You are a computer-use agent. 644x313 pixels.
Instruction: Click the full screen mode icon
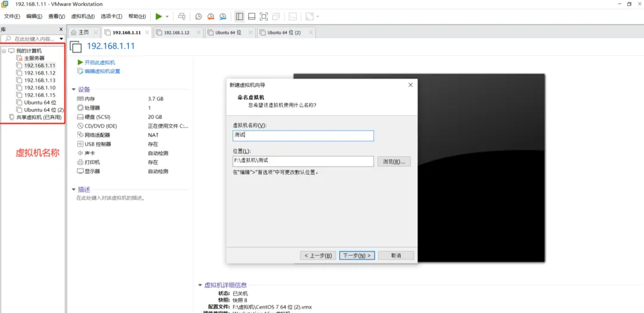click(264, 17)
